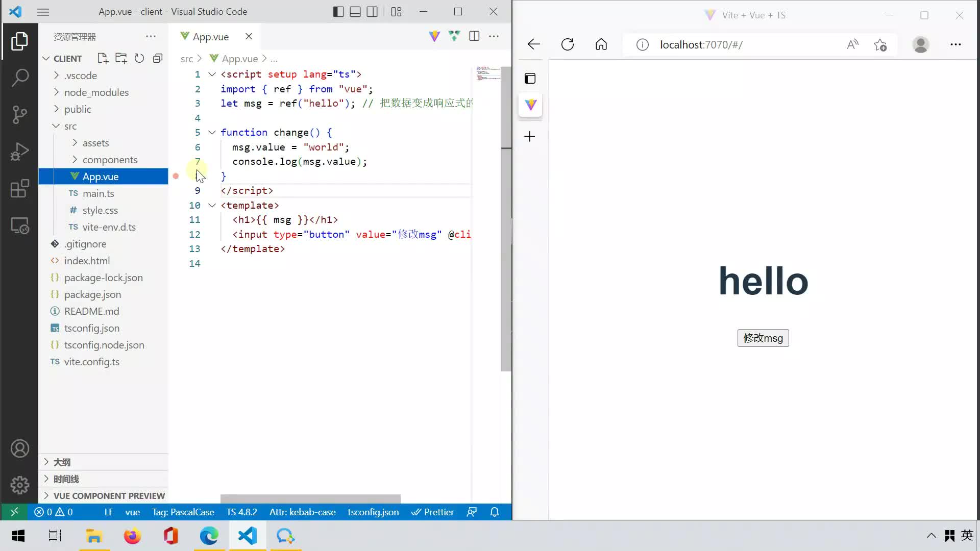This screenshot has width=980, height=551.
Task: Open the Run and Debug view
Action: 19,152
